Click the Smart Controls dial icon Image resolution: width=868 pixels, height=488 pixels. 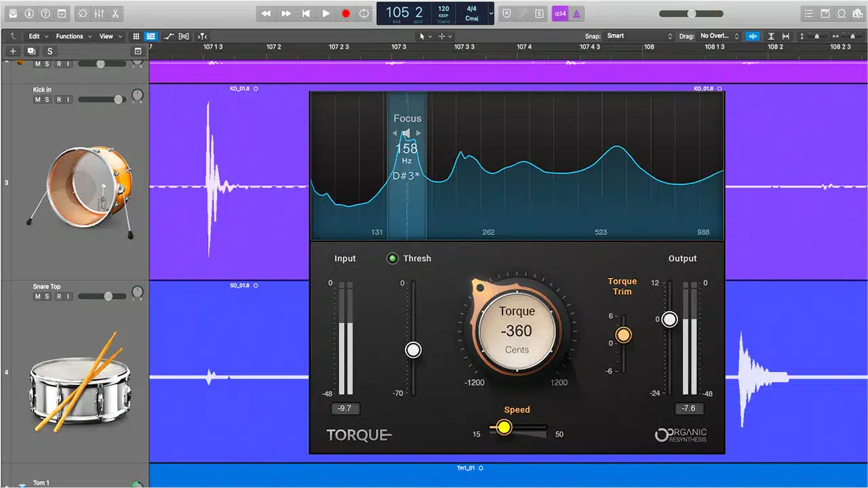coord(83,14)
